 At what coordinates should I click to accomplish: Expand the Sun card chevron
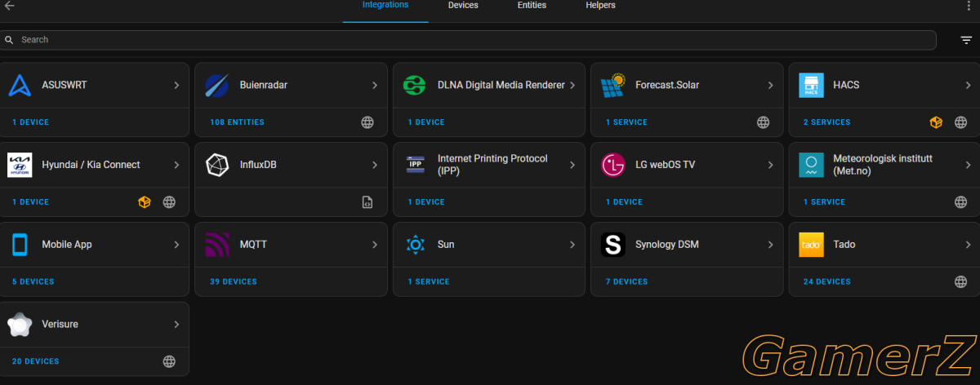tap(572, 245)
